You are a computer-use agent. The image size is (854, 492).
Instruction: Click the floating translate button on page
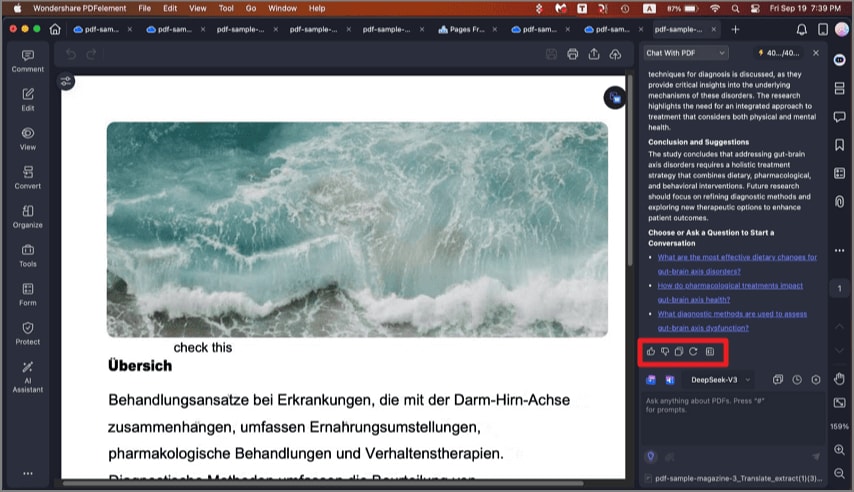(x=615, y=98)
